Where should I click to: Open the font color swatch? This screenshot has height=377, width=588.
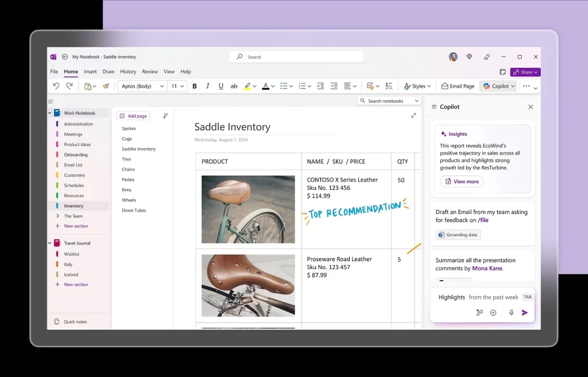coord(266,86)
